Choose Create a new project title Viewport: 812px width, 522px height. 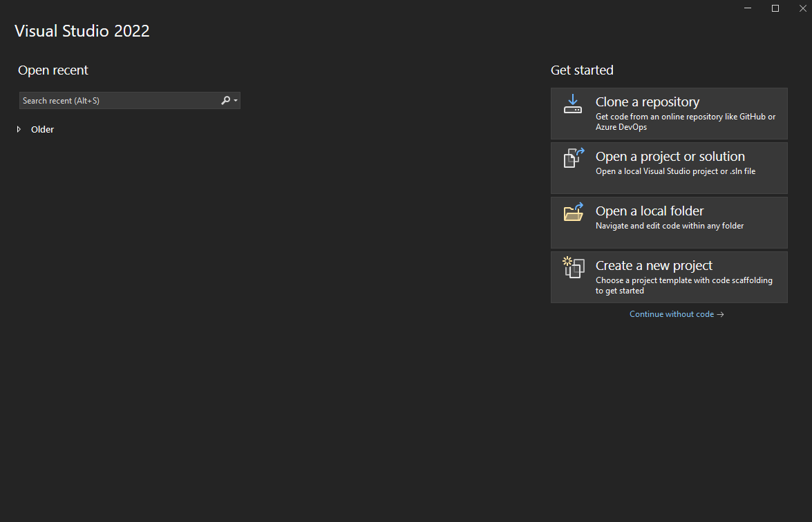click(x=654, y=265)
